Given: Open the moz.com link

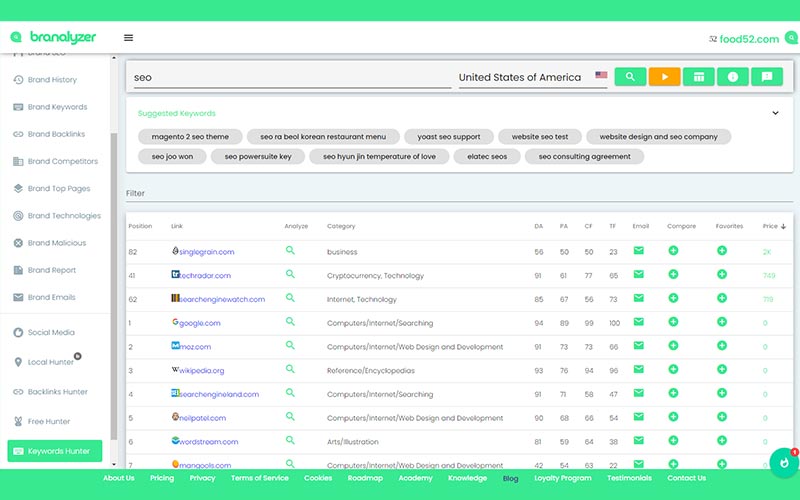Looking at the screenshot, I should coord(195,347).
